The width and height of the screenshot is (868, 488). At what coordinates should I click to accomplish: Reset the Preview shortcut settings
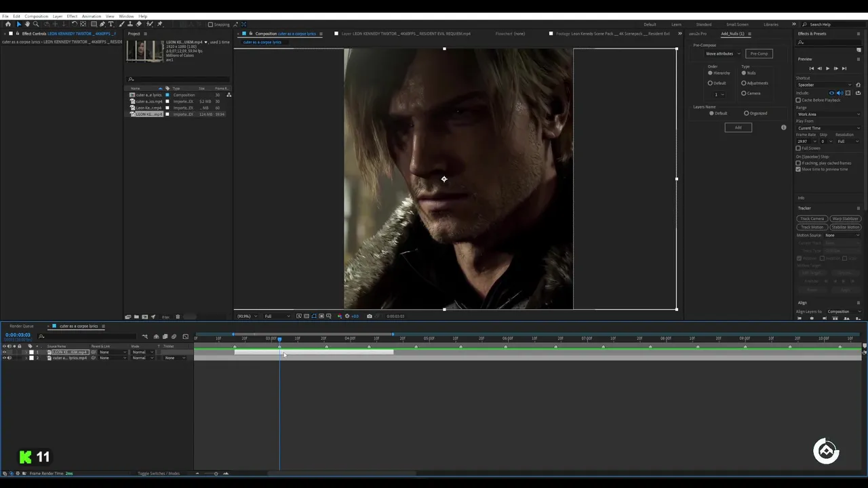click(858, 85)
